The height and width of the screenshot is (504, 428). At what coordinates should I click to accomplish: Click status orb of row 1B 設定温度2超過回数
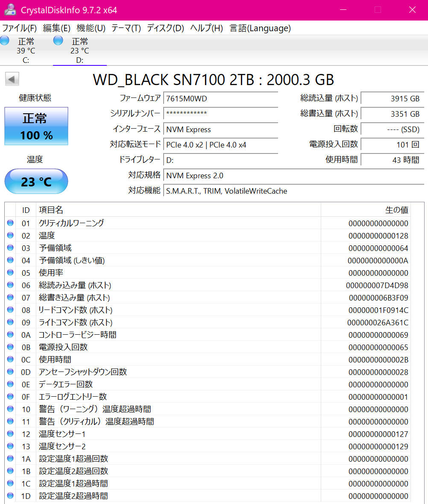click(10, 471)
